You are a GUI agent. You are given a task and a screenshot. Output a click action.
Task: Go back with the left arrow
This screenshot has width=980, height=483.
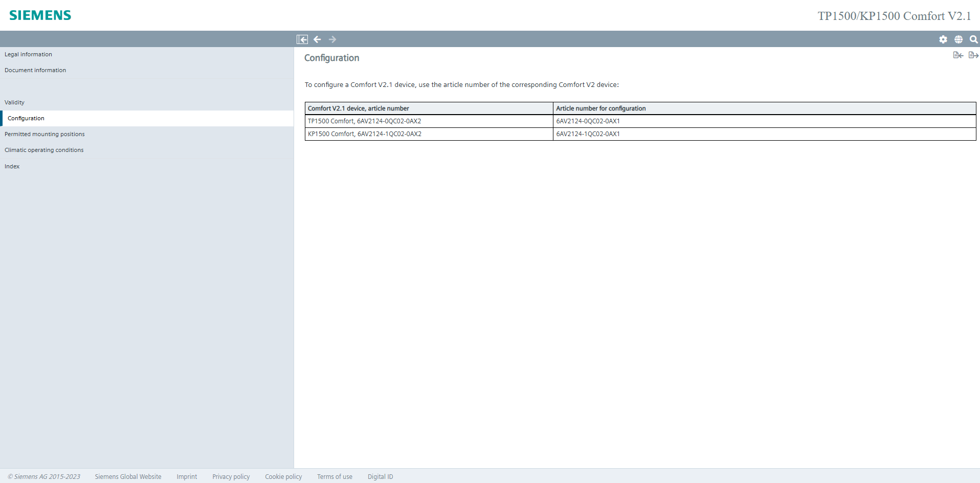point(317,39)
